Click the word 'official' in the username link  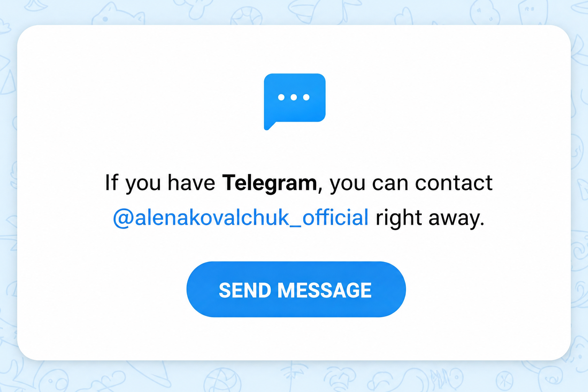pyautogui.click(x=335, y=217)
